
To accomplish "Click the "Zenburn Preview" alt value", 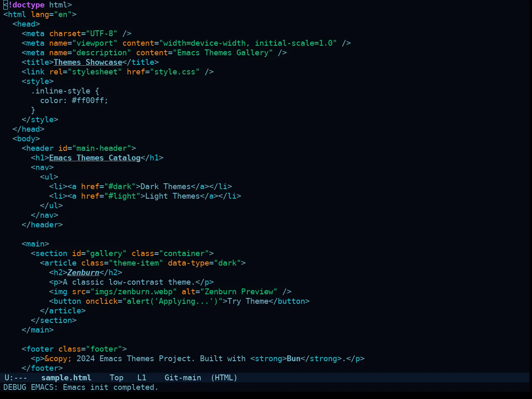I will (239, 292).
